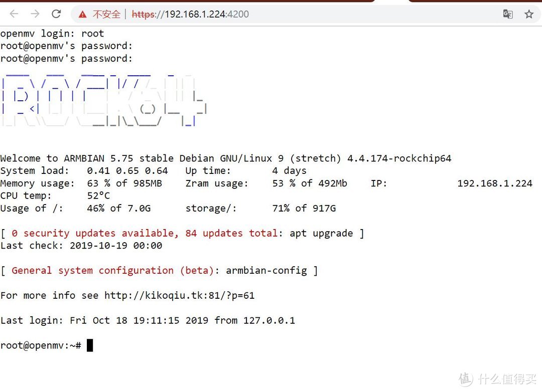Open the Translate page icon
Image resolution: width=542 pixels, height=392 pixels.
pyautogui.click(x=507, y=14)
